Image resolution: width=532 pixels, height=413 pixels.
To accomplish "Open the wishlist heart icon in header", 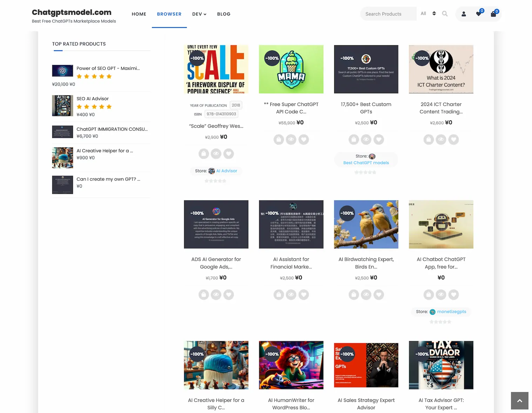I will tap(478, 14).
